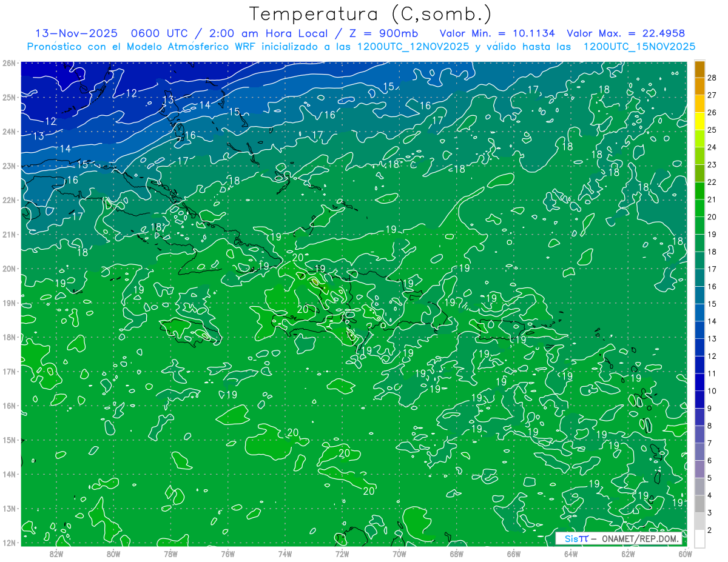
Task: Click the "23" label on the color scale
Action: click(x=712, y=164)
